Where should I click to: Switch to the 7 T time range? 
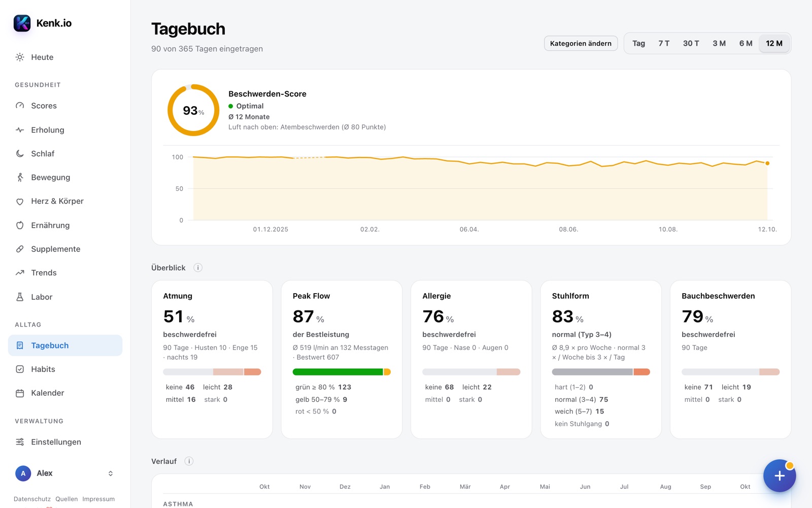(664, 44)
